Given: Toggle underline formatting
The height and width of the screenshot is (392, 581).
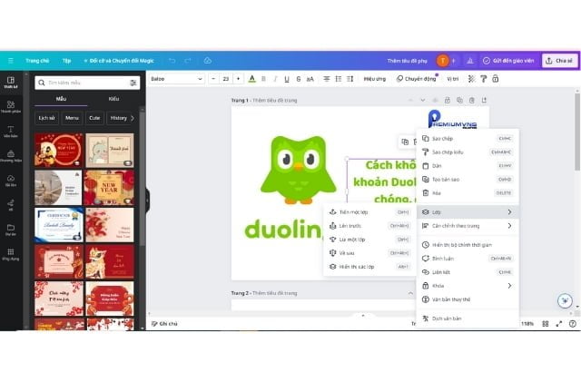Looking at the screenshot, I should pos(287,79).
